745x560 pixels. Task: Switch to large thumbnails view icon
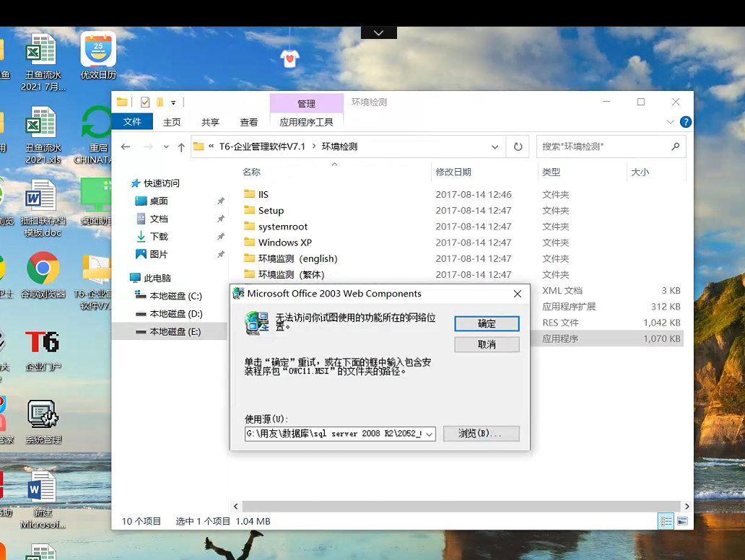682,521
